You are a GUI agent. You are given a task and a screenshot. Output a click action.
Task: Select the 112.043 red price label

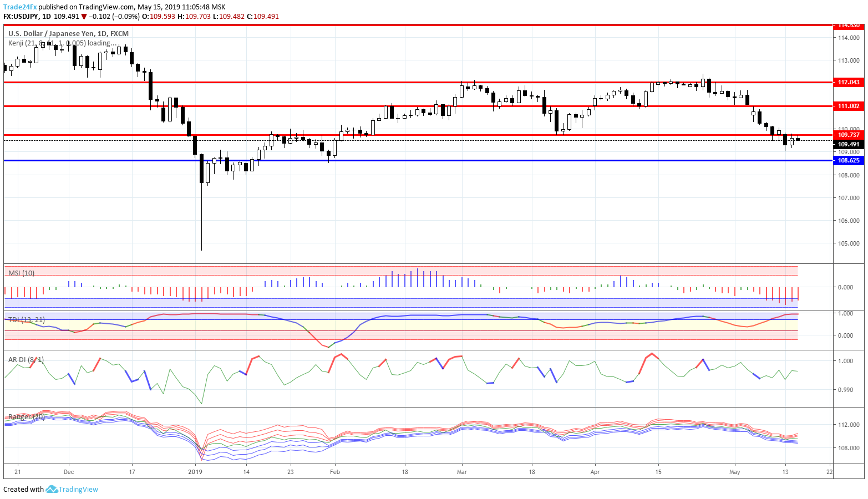849,82
